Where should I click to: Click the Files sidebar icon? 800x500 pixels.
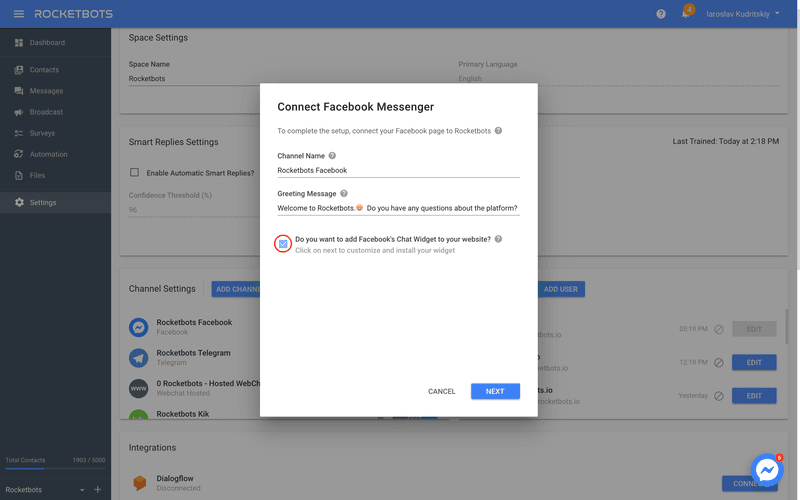click(x=19, y=175)
